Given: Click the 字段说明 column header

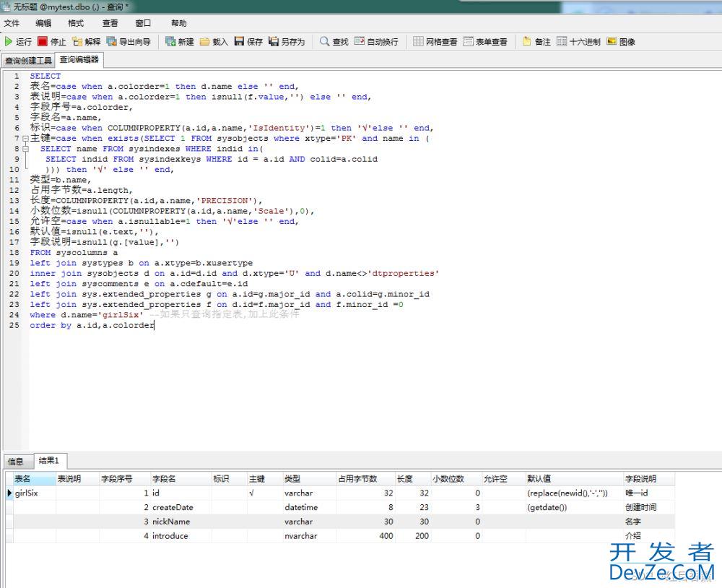Looking at the screenshot, I should click(x=649, y=479).
